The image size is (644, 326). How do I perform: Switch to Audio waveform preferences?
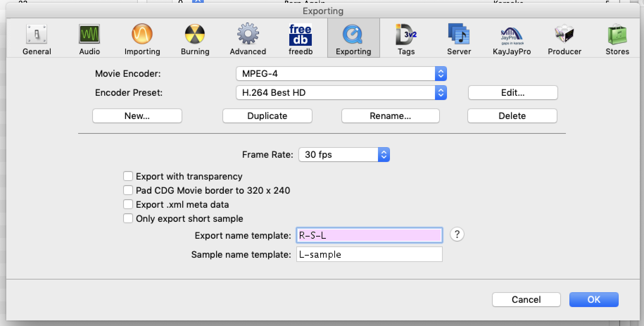[x=89, y=39]
